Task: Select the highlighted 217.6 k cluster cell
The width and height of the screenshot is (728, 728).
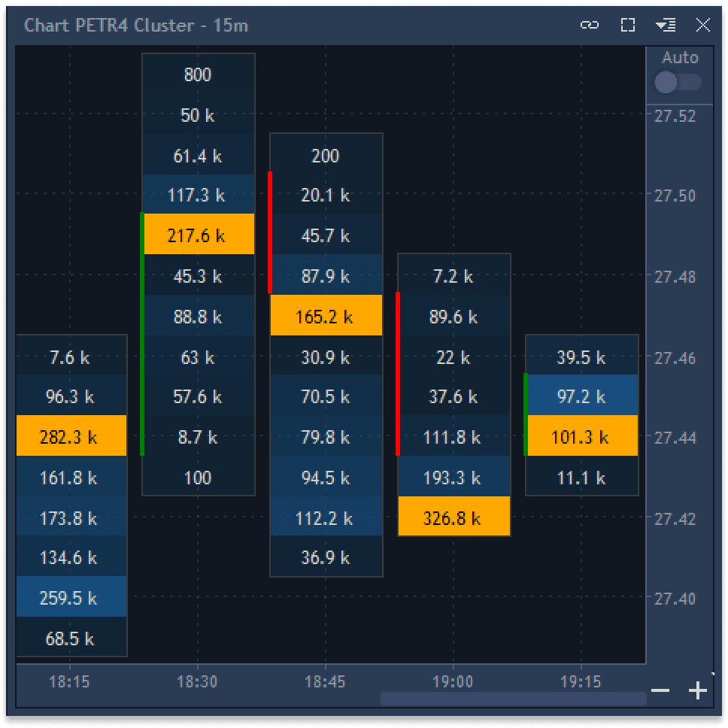Action: pos(198,234)
